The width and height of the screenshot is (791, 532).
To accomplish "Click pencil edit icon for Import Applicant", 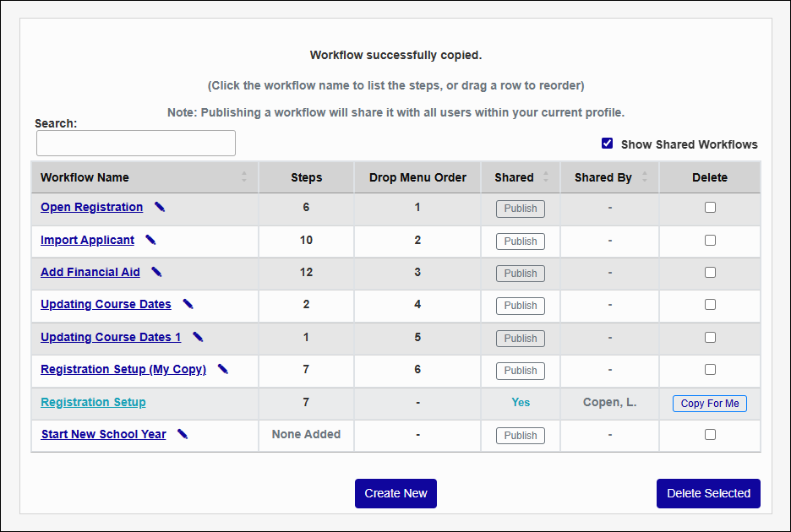I will (150, 240).
